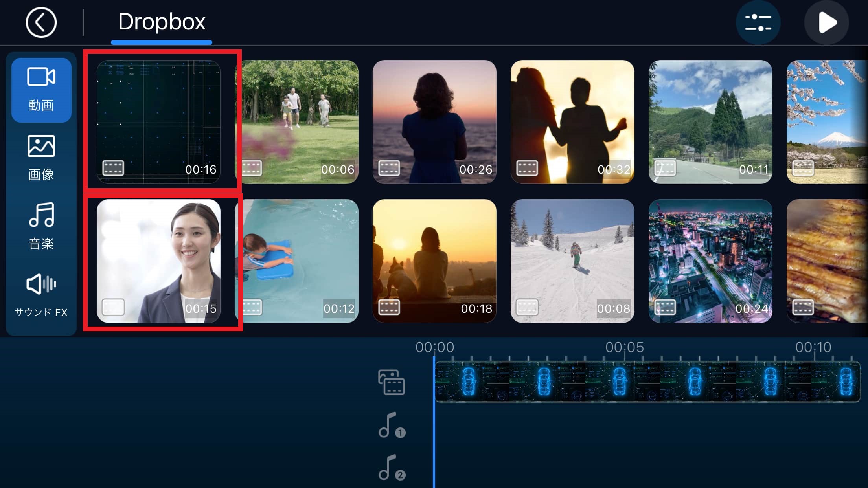Pick the dancing silhouettes clip 00:32

click(572, 122)
